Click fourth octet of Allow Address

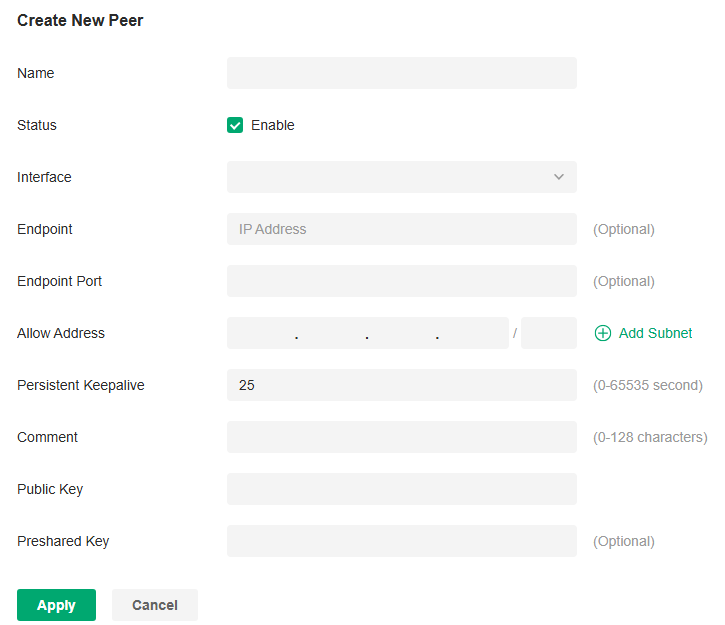point(473,333)
